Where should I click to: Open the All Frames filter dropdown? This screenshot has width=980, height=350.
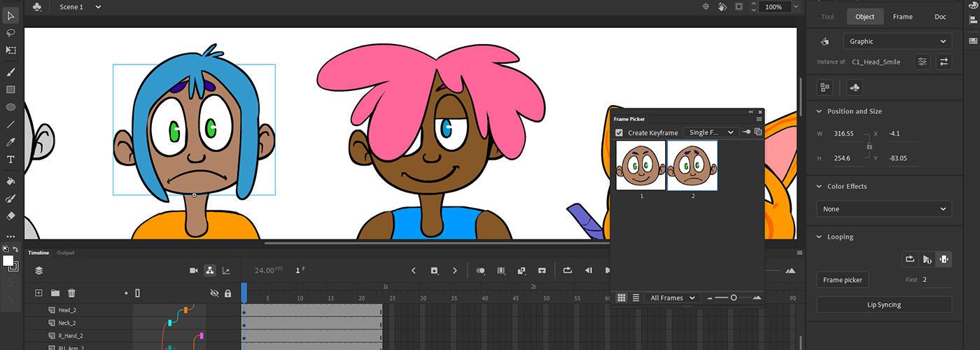point(672,297)
